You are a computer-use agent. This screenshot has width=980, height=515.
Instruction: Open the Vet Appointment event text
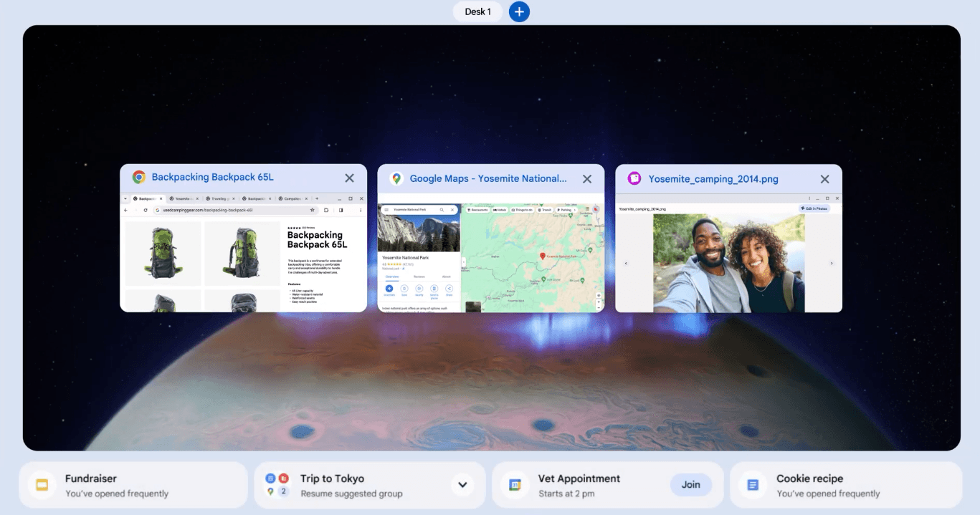(579, 485)
